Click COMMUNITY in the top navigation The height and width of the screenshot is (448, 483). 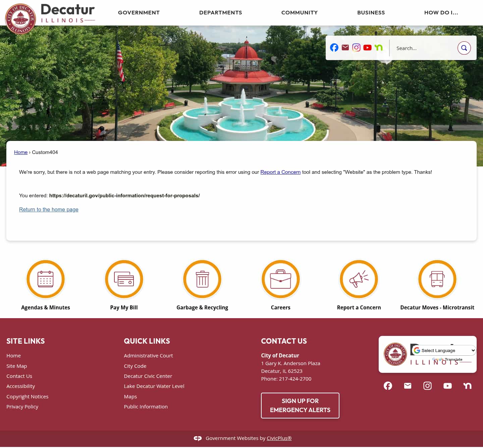coord(299,12)
